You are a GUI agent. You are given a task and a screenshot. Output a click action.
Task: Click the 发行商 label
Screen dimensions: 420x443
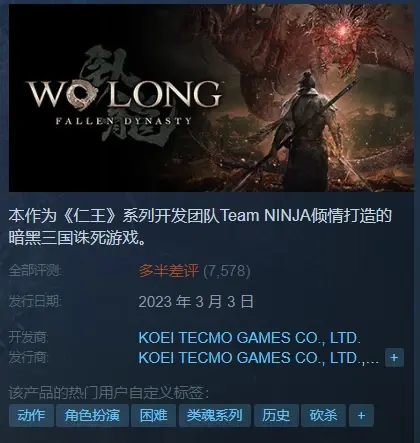28,358
